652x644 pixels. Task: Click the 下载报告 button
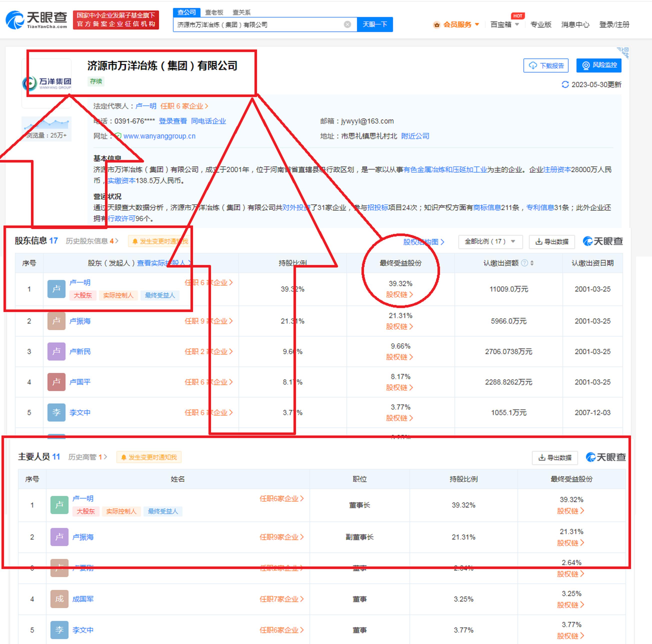tap(546, 65)
